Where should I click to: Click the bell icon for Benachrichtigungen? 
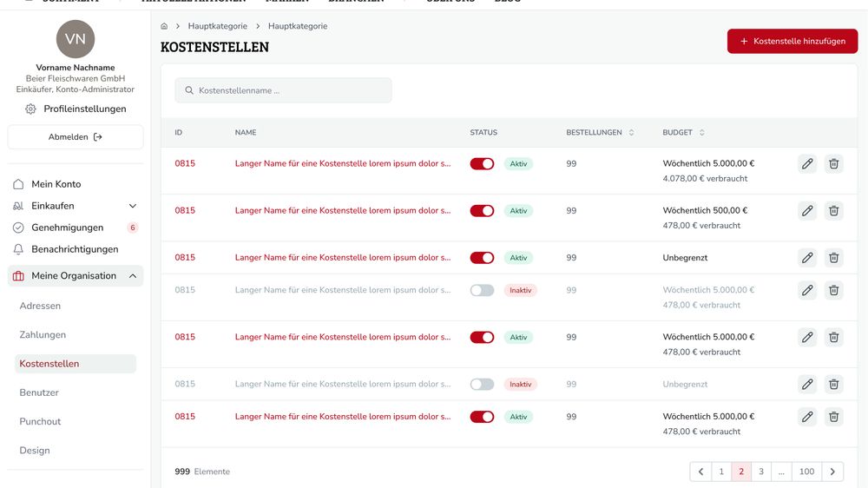(18, 249)
